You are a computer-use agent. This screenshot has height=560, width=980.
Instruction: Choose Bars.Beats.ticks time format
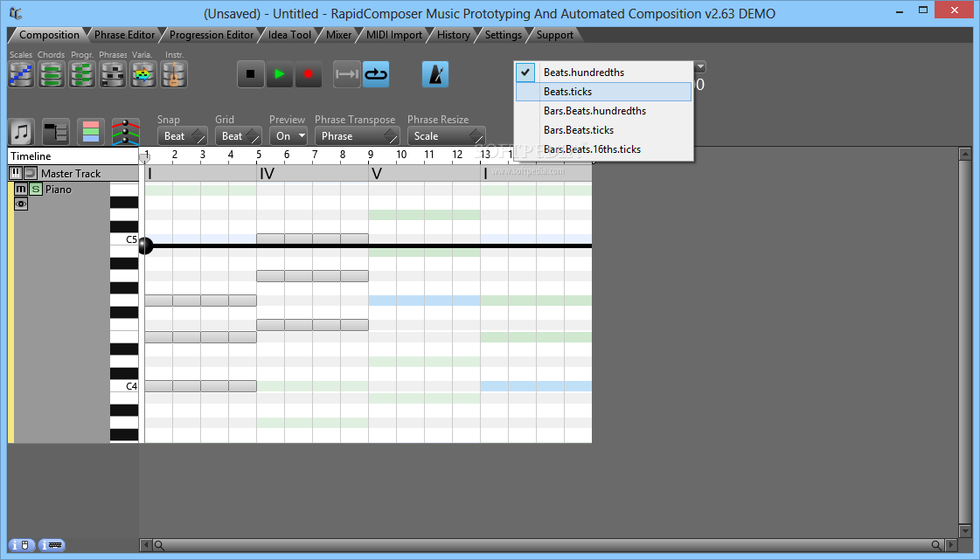[604, 130]
